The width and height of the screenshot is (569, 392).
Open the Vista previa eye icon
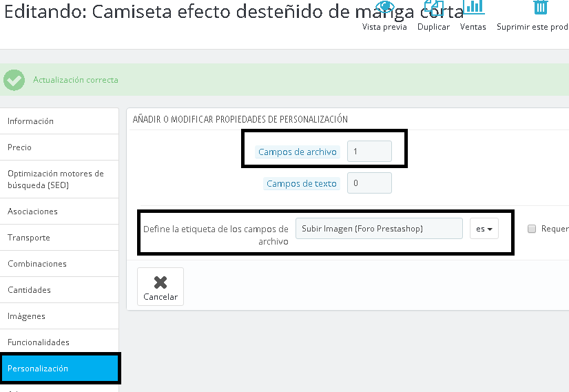(x=384, y=6)
